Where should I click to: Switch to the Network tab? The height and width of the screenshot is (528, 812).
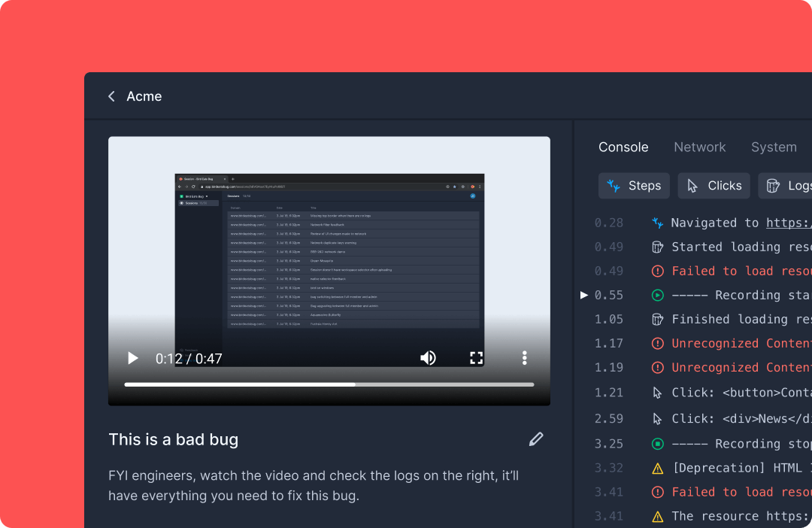[699, 147]
